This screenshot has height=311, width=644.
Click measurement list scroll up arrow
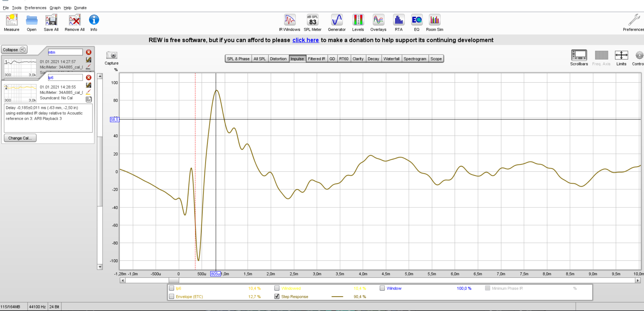(x=100, y=76)
